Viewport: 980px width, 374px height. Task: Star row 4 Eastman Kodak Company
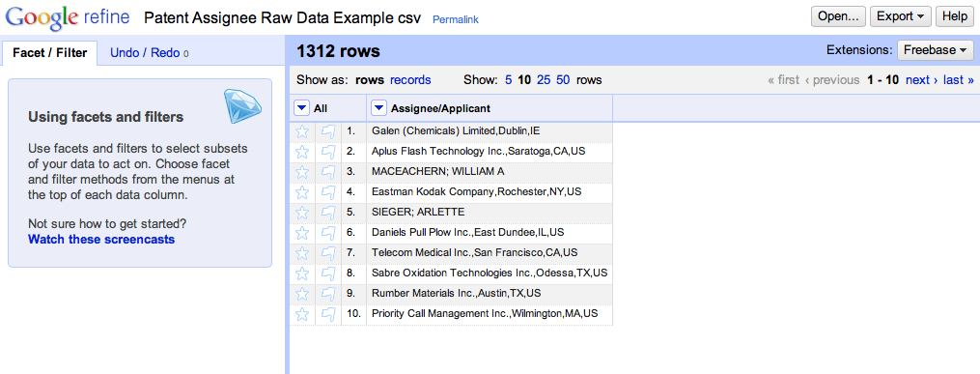coord(302,192)
